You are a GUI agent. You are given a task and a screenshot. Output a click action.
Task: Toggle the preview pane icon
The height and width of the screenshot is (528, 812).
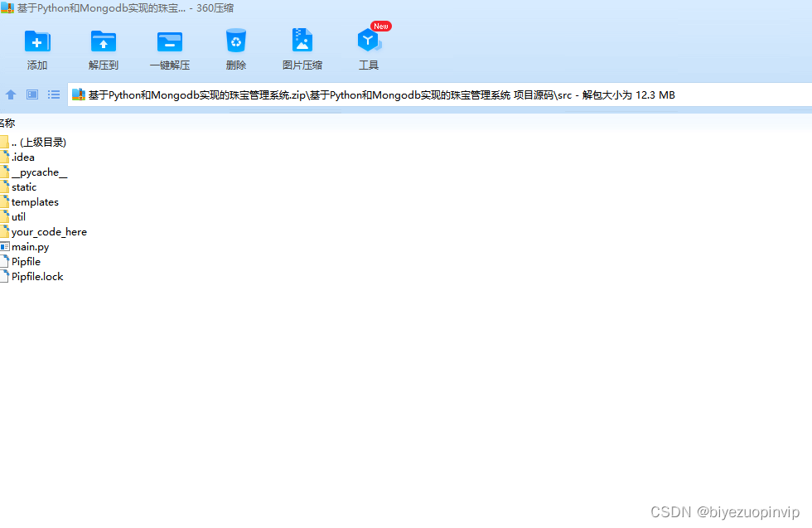pos(31,94)
